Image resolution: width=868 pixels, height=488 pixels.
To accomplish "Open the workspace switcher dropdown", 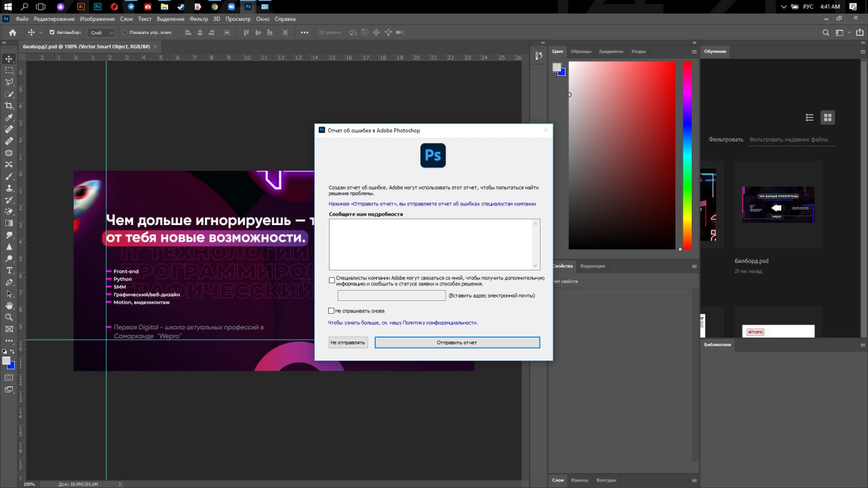I will (x=842, y=33).
